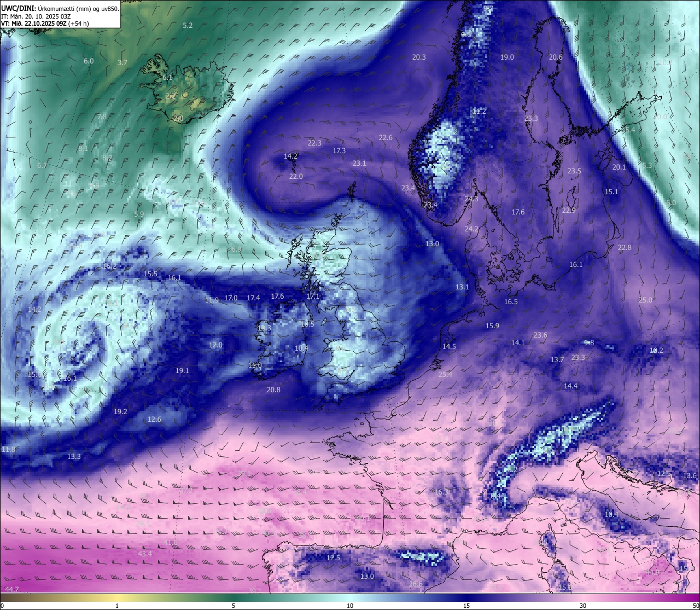The image size is (700, 610).
Task: Click the 23.1 value label
Action: [359, 164]
